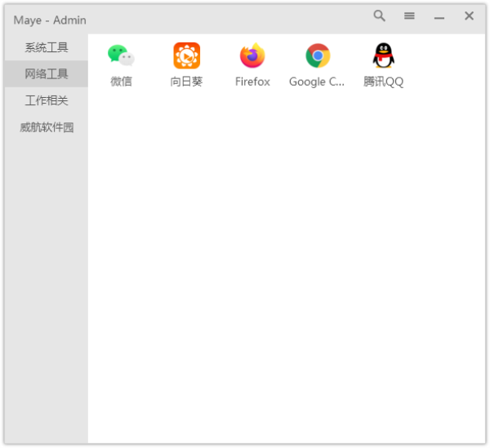The width and height of the screenshot is (490, 448).
Task: Select the 网络工具 category tab
Action: tap(47, 74)
